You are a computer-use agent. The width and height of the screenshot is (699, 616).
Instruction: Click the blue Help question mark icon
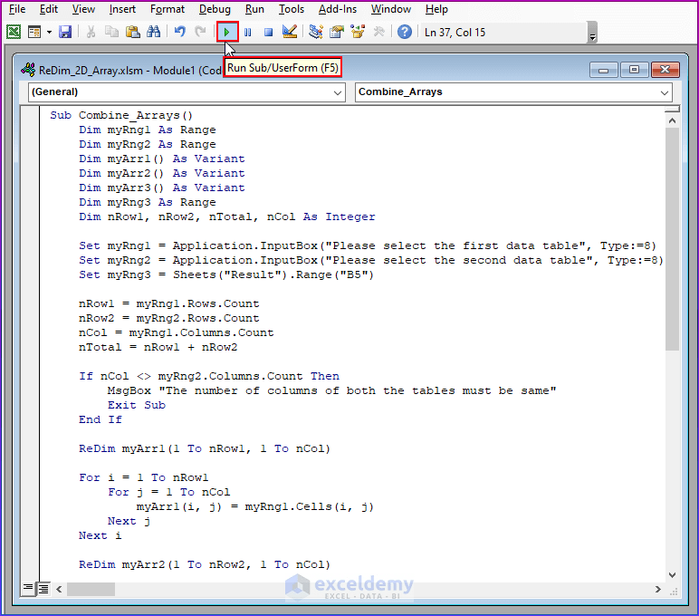pyautogui.click(x=405, y=32)
